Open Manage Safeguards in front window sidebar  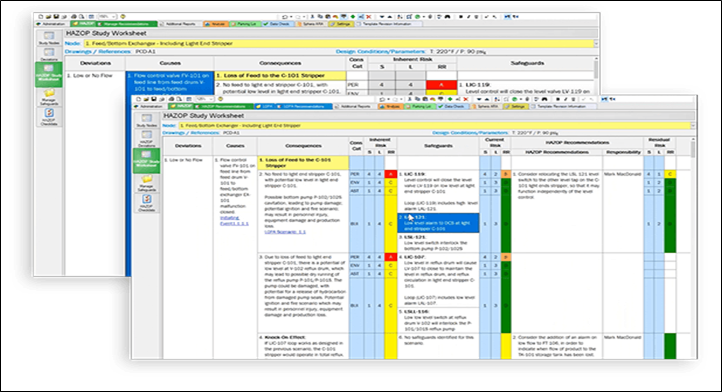146,183
